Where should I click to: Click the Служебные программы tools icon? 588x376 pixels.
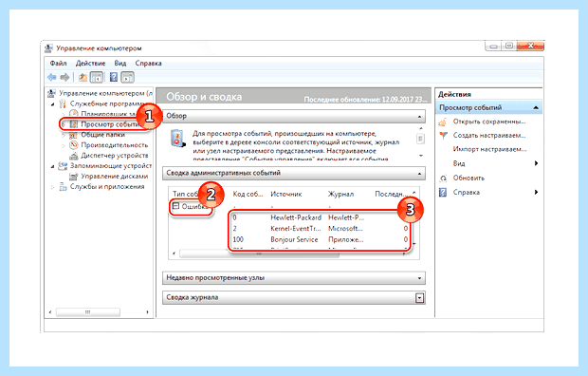tap(63, 103)
